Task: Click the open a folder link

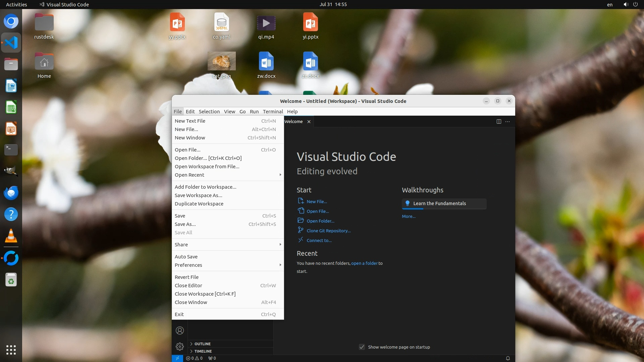Action: point(364,263)
